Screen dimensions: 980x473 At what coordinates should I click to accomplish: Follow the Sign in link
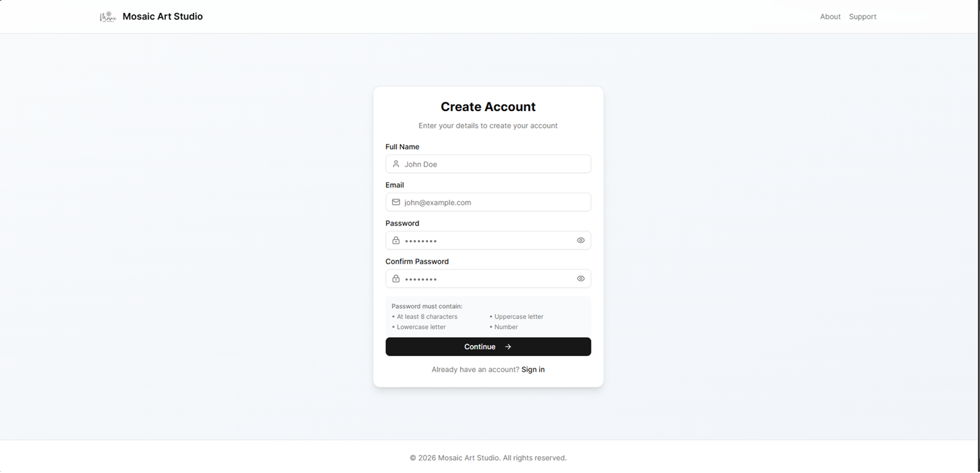(x=533, y=369)
